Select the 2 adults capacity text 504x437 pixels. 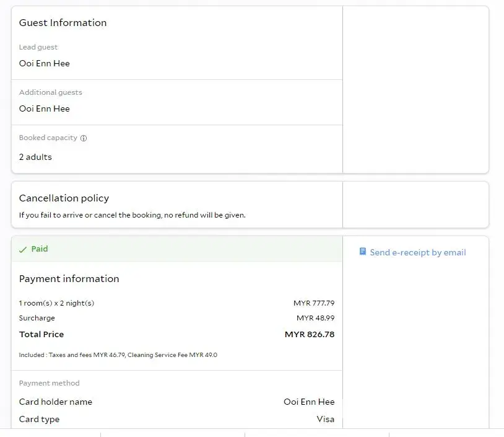[x=35, y=157]
